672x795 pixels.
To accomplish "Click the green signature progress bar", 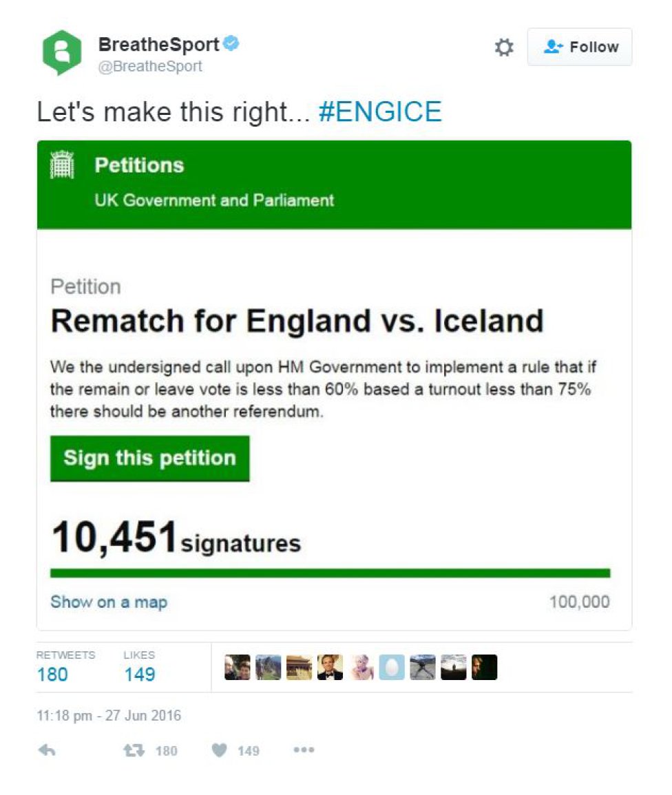I will tap(330, 573).
